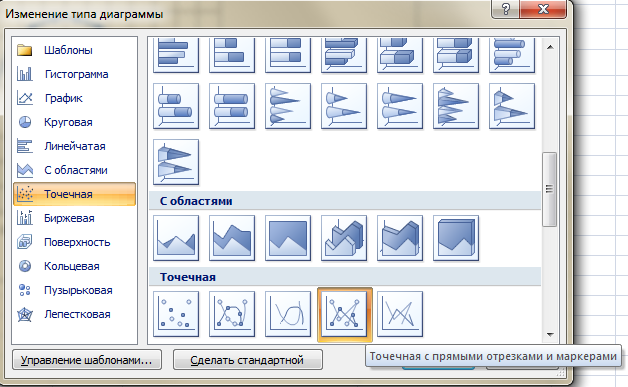Pick the Линейчатая bar category
This screenshot has width=628, height=387.
74,146
